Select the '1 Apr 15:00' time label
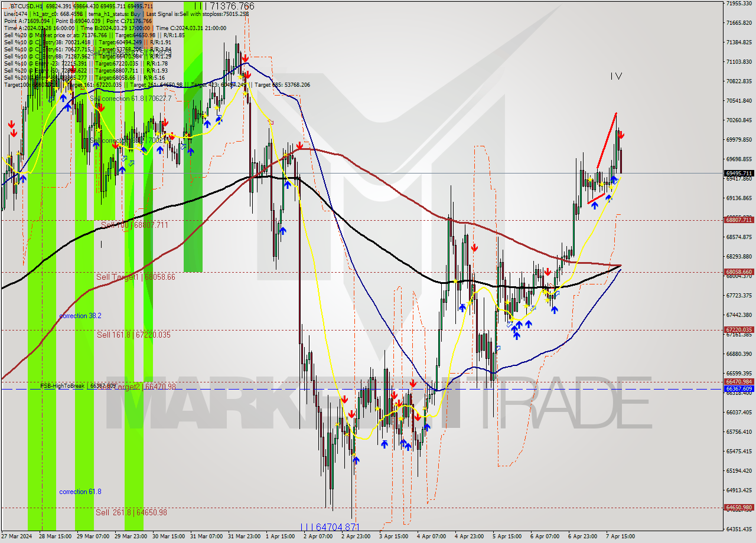 coord(281,537)
